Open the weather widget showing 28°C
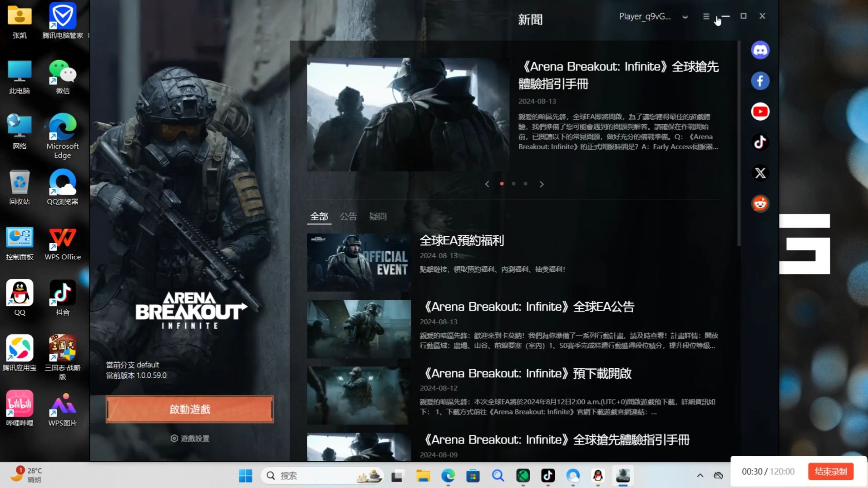Image resolution: width=868 pixels, height=488 pixels. [26, 475]
